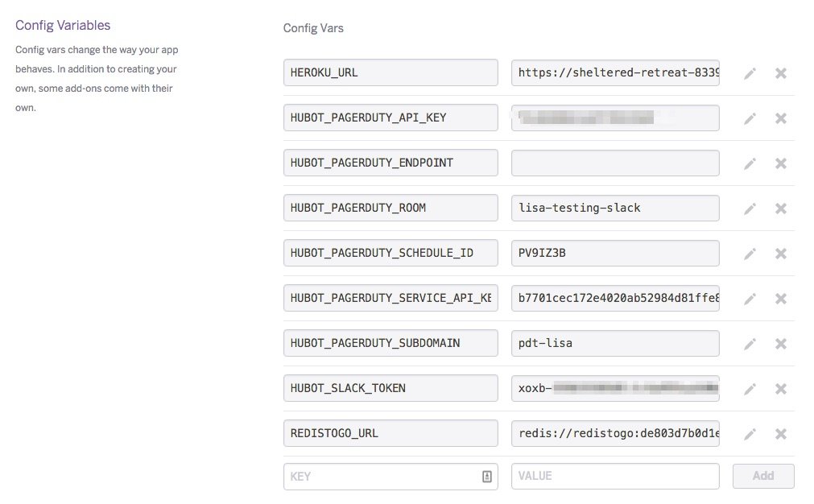Delete the HUBOT_PAGERDUTY_SCHEDULE_ID variable
The image size is (814, 504).
point(780,254)
